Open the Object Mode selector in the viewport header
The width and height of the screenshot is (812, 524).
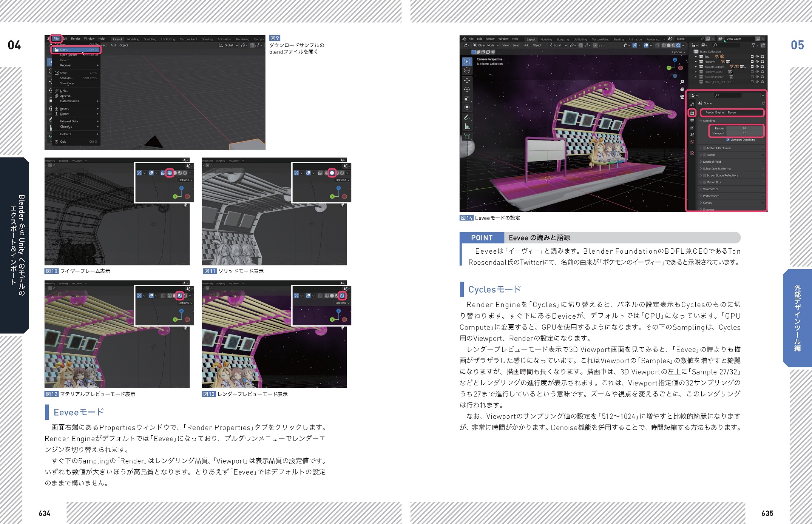tap(486, 45)
